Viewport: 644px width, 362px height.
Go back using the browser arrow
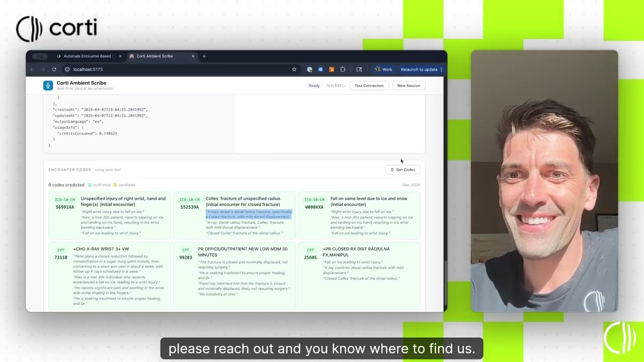coord(32,69)
